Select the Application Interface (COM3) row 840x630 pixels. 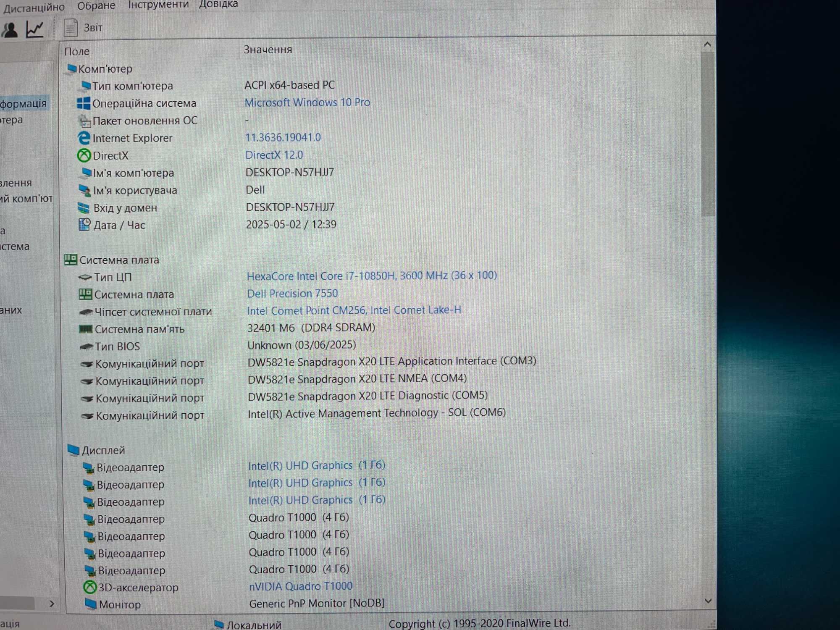(392, 362)
